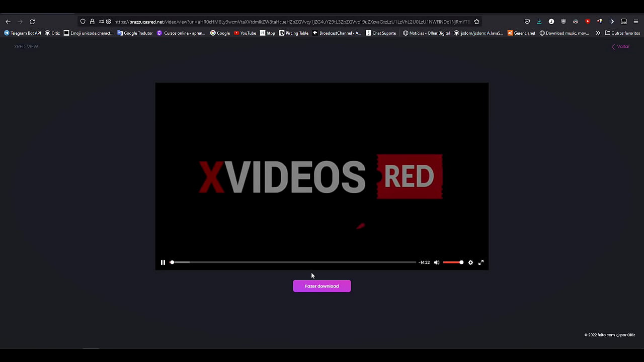644x362 pixels.
Task: Open the Firefox downloads panel
Action: tap(539, 22)
